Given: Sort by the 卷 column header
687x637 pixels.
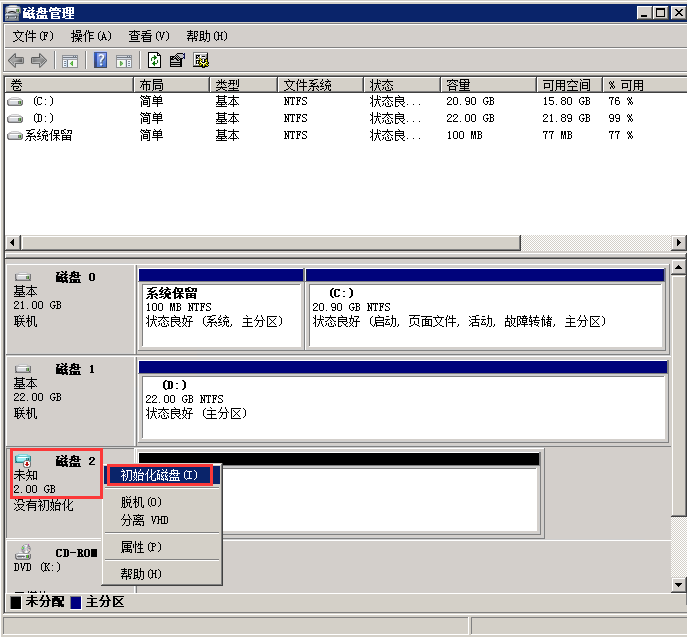Looking at the screenshot, I should 69,85.
